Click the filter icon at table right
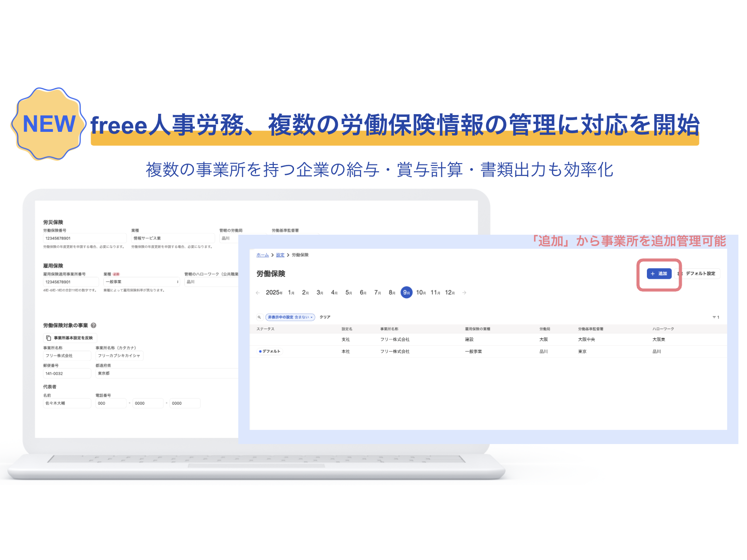Image resolution: width=747 pixels, height=560 pixels. pos(715,317)
